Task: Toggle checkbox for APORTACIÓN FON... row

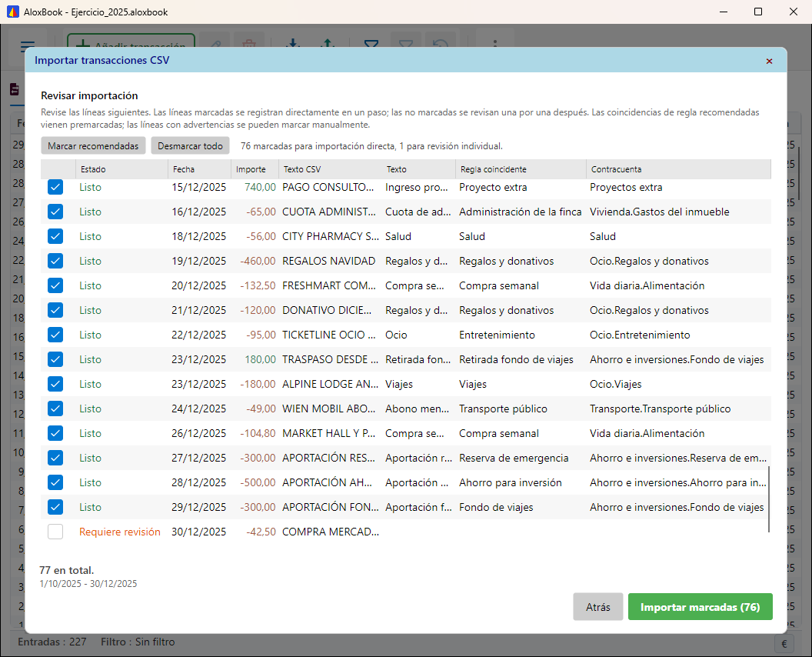Action: coord(55,507)
